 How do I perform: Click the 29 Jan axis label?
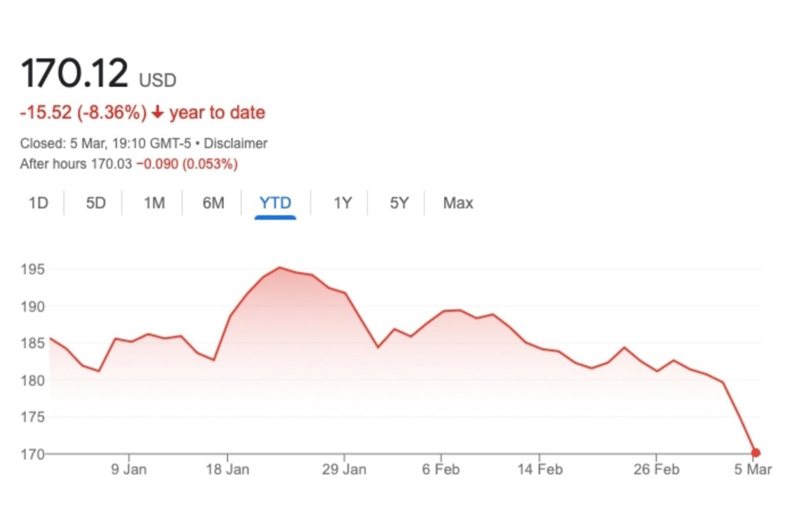coord(344,470)
